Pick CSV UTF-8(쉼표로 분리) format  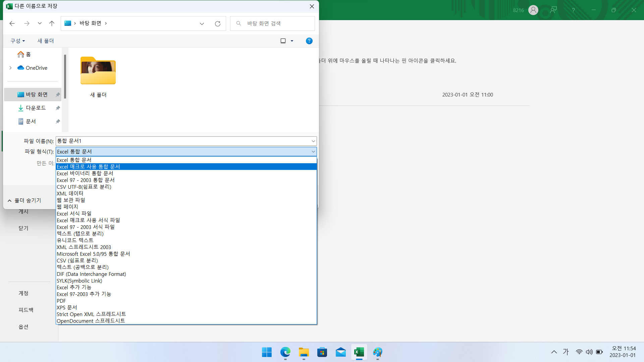(84, 187)
